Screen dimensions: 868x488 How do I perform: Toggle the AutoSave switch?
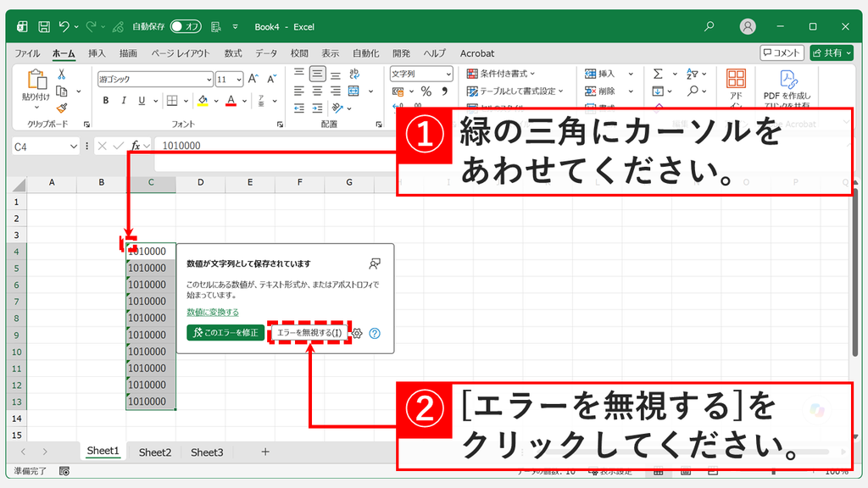186,26
